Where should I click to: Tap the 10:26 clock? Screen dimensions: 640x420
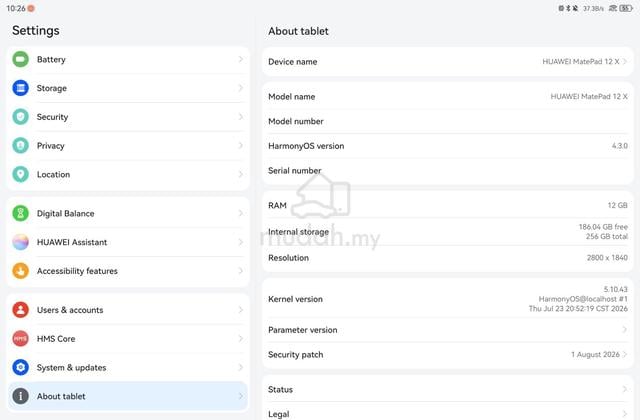pos(16,8)
